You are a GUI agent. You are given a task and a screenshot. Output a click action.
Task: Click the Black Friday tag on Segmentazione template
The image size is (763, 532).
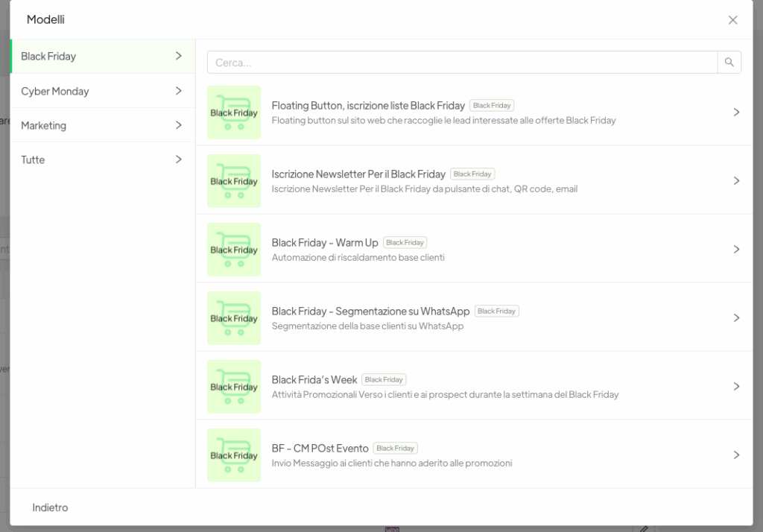point(496,311)
